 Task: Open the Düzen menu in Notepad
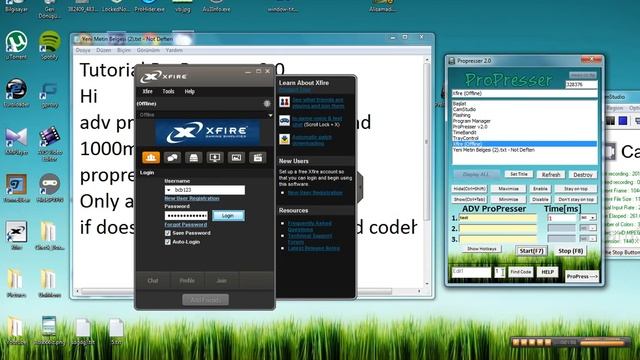104,50
